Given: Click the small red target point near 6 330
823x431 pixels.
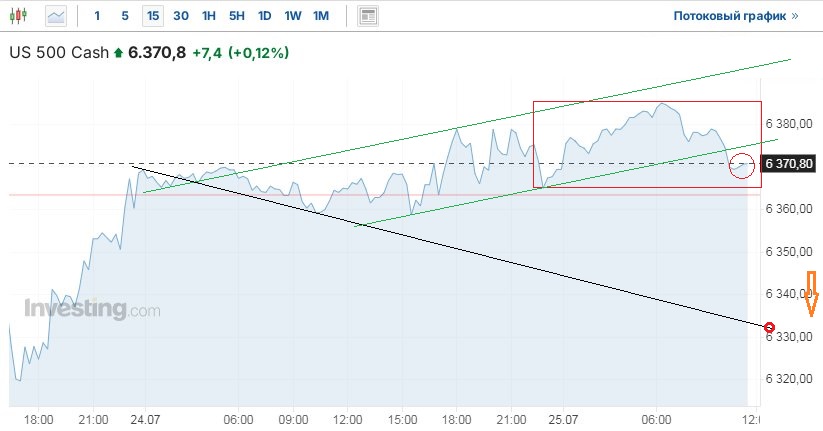Looking at the screenshot, I should pos(769,327).
